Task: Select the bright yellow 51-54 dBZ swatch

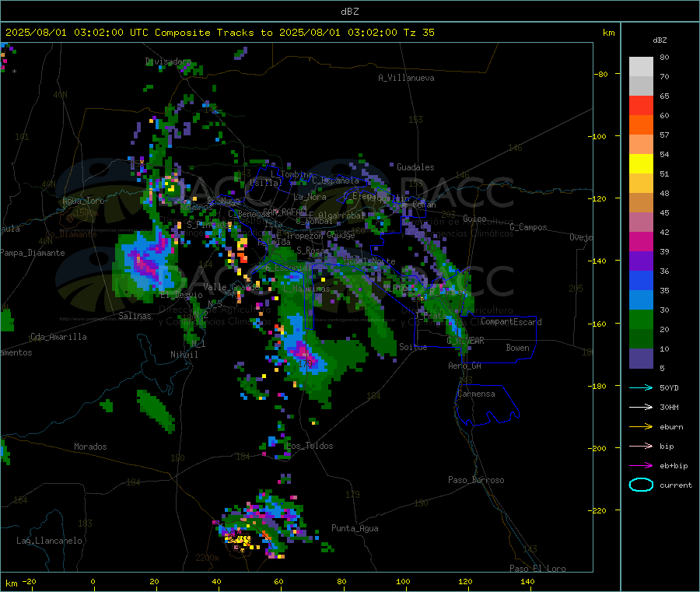Action: point(641,164)
